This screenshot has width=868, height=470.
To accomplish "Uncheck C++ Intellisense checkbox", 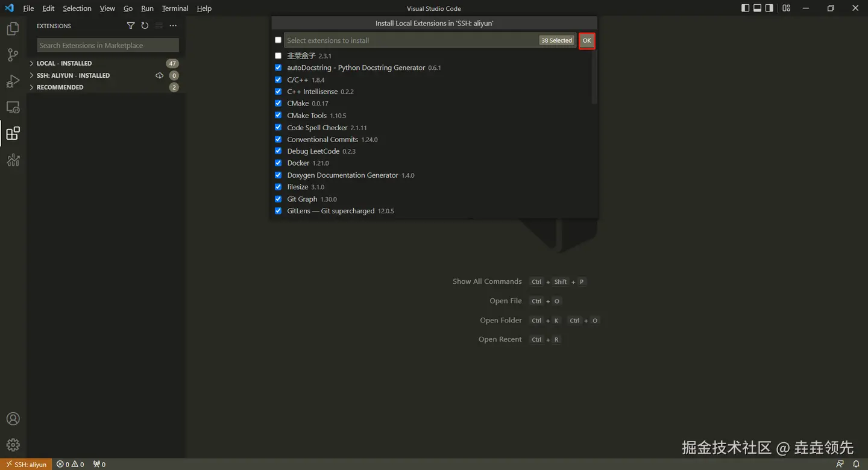I will [x=278, y=92].
